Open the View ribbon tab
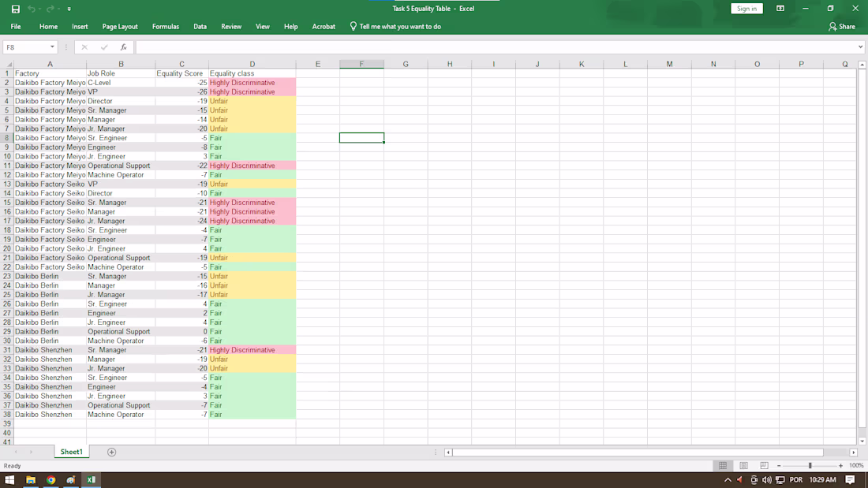The height and width of the screenshot is (488, 868). point(263,27)
